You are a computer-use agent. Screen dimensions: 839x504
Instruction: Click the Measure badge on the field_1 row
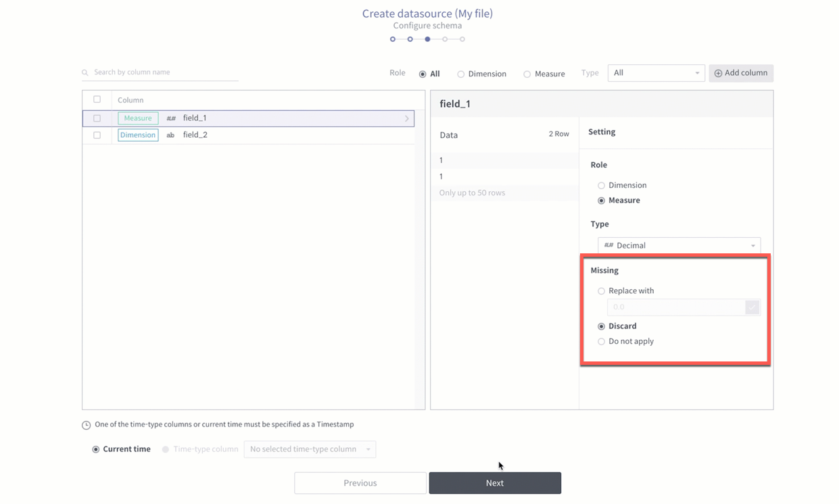[137, 118]
